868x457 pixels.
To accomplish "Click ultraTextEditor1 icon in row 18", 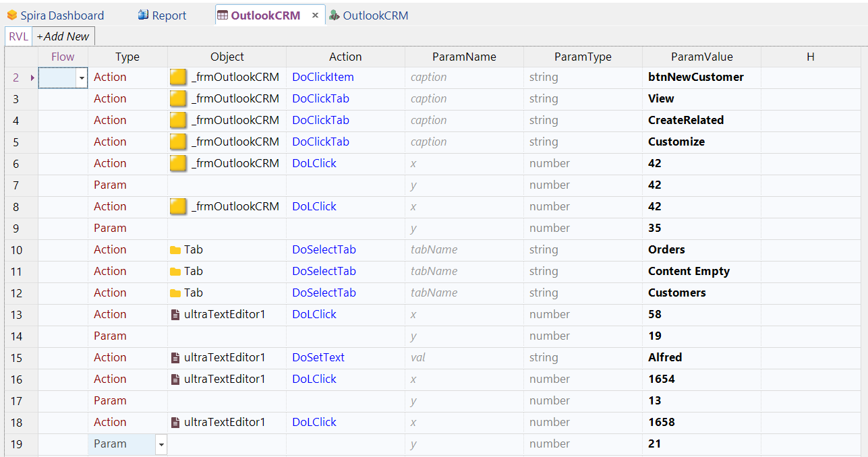I will coord(175,423).
